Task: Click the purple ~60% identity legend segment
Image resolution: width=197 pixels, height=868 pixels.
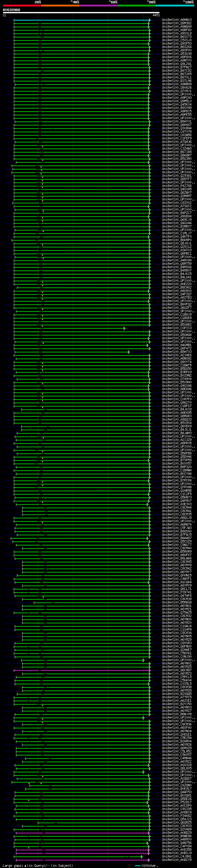Action: point(99,6)
